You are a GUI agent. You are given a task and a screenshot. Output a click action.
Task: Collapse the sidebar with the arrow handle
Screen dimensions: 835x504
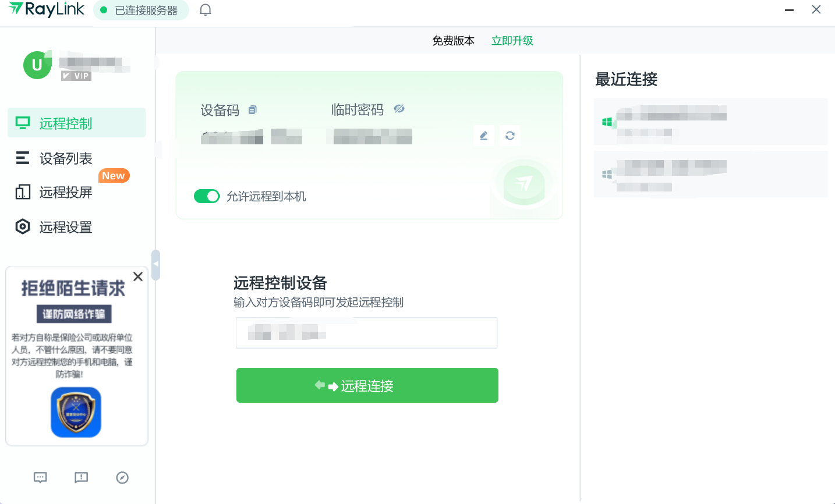155,265
